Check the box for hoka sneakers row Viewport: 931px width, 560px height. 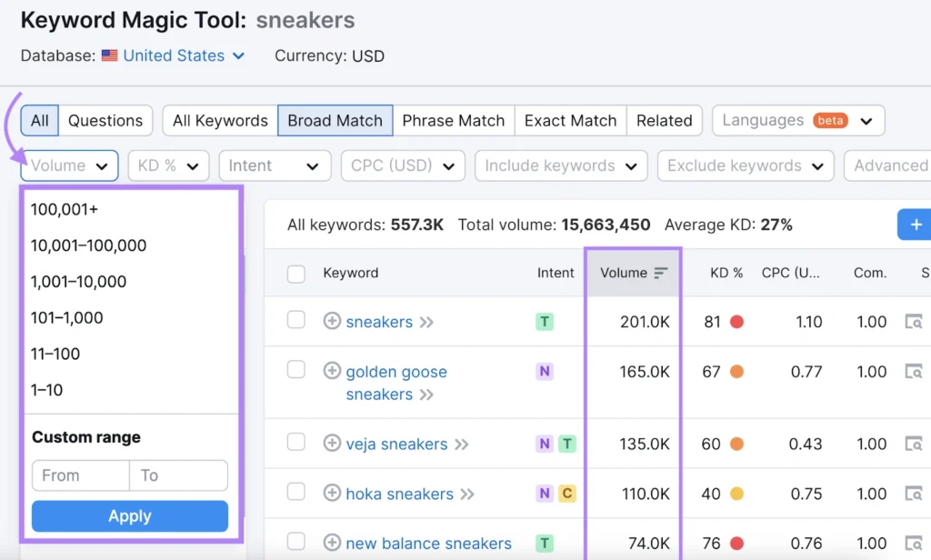click(x=296, y=492)
